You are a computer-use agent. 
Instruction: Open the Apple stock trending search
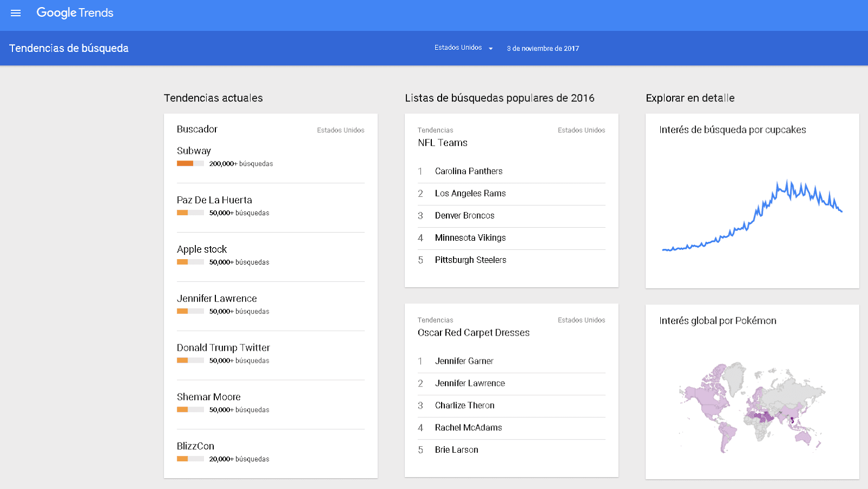click(x=202, y=249)
